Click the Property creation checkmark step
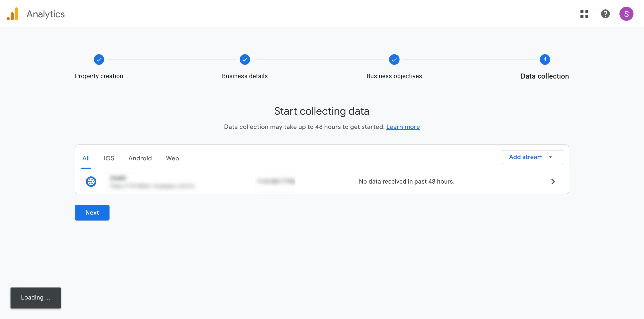Viewport: 644px width, 319px height. (99, 60)
